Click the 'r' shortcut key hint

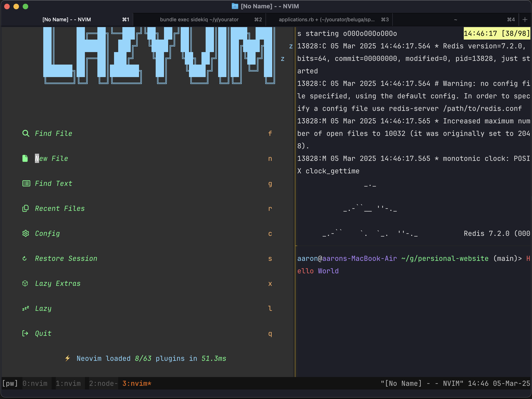pos(270,209)
